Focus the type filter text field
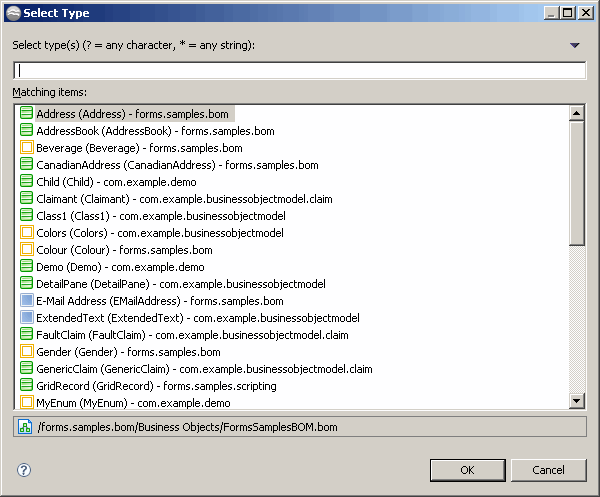This screenshot has height=497, width=600. tap(300, 71)
